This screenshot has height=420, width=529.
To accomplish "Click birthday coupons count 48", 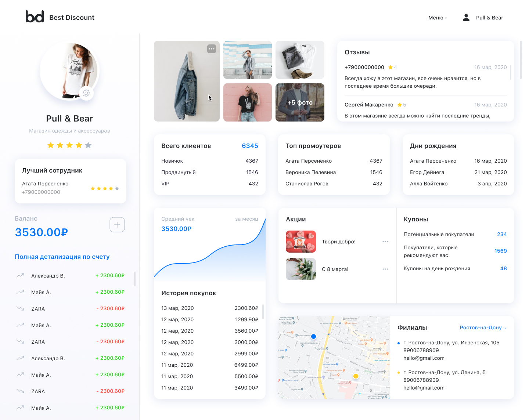I will [x=503, y=268].
